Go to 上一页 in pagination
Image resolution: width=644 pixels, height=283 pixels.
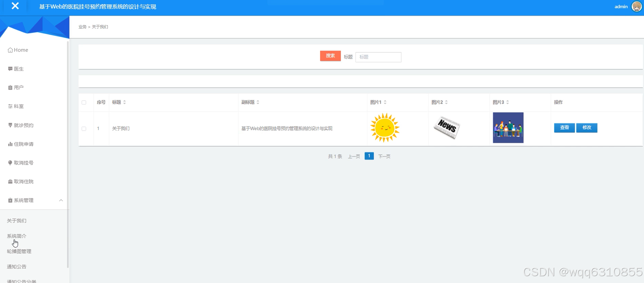point(354,156)
